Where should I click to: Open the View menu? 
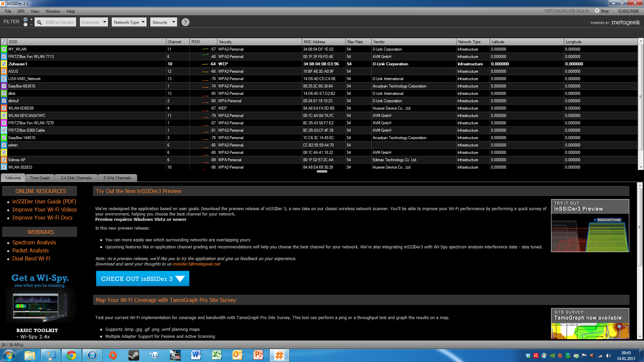35,11
